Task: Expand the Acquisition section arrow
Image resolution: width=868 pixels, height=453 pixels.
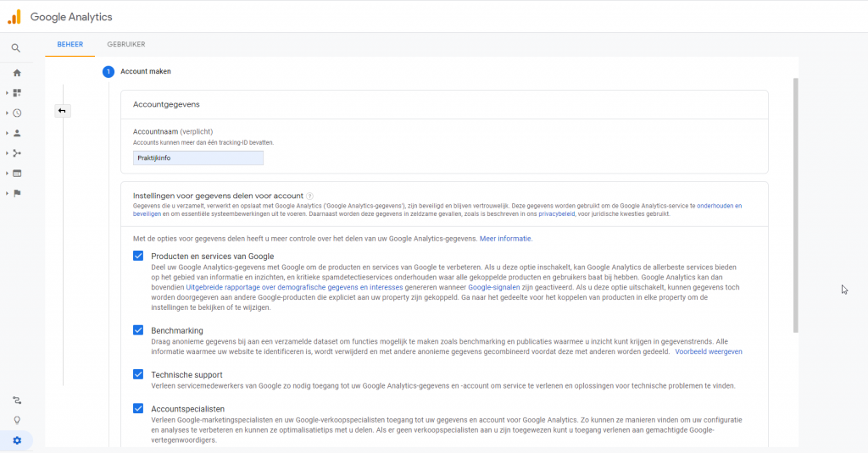Action: [x=7, y=153]
